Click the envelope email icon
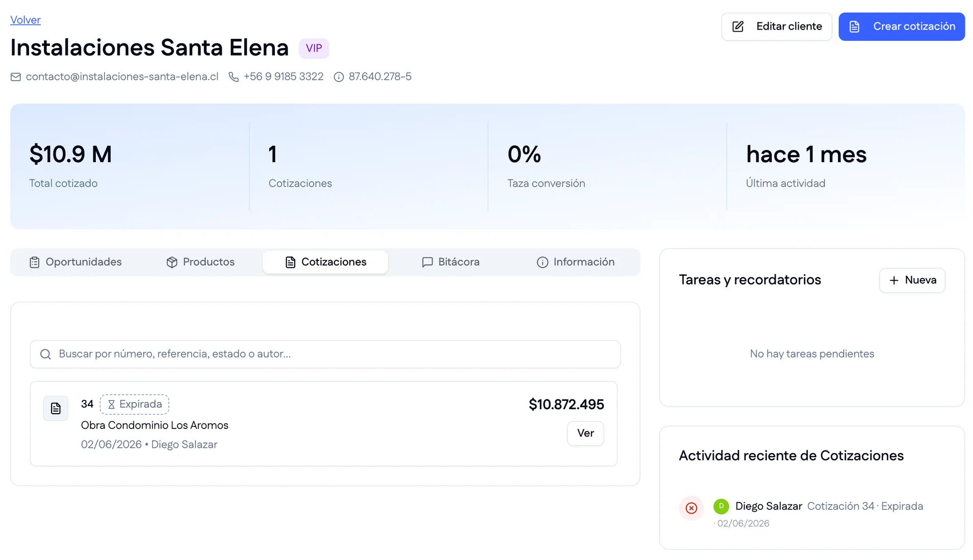 16,77
